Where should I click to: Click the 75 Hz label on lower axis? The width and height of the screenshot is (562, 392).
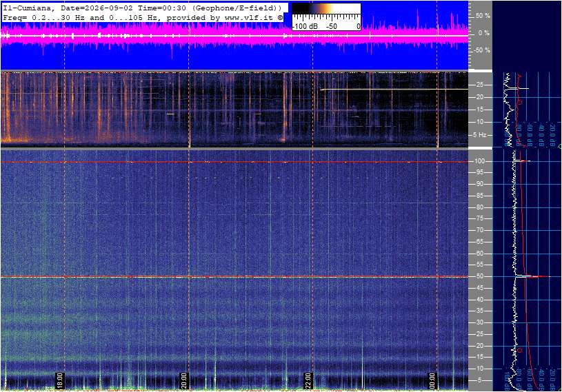tap(479, 218)
